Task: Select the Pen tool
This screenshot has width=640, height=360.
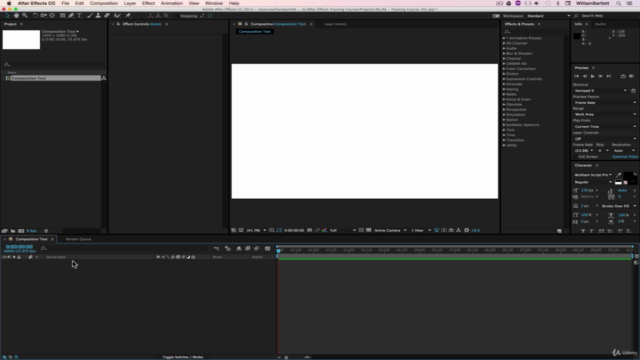Action: [71, 16]
